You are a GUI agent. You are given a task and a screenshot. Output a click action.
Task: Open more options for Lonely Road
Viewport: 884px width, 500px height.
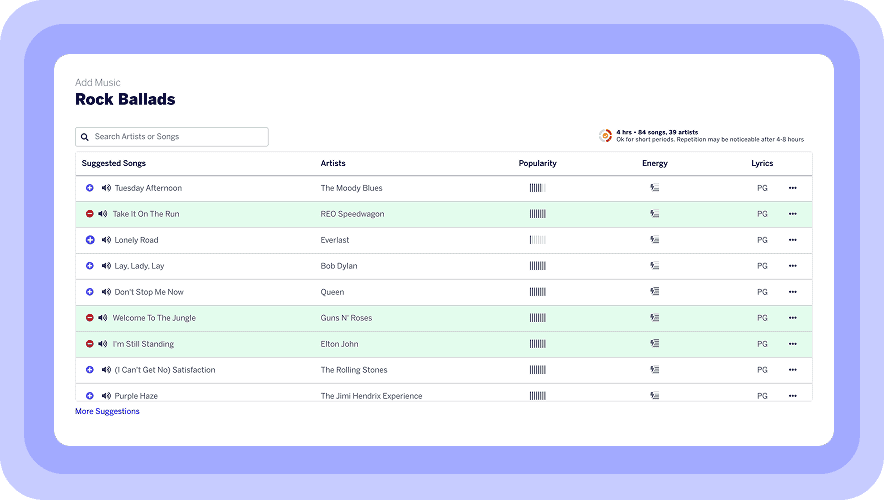click(793, 240)
